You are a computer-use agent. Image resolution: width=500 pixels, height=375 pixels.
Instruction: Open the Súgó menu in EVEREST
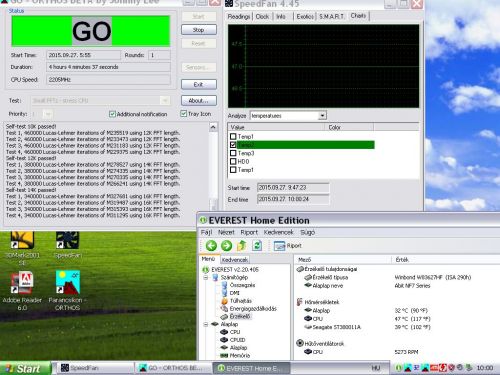pos(307,232)
